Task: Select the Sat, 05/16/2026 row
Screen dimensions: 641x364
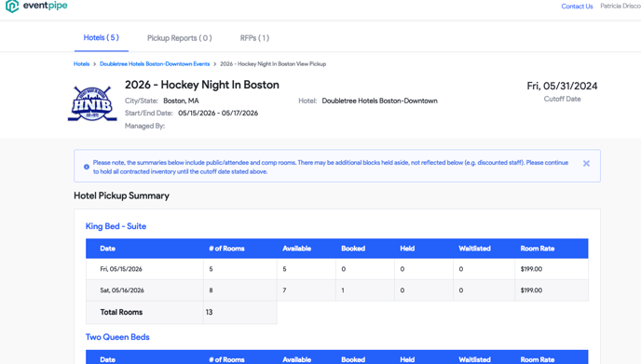Action: (x=337, y=290)
